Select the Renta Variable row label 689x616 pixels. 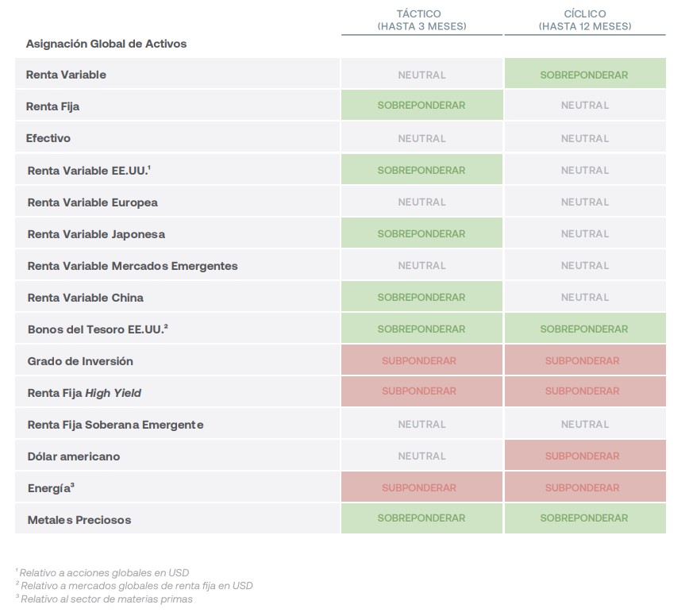[x=66, y=75]
